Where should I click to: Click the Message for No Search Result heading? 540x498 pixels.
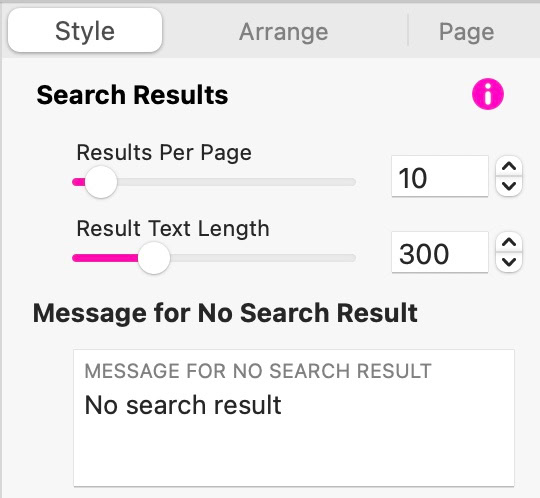pyautogui.click(x=225, y=313)
